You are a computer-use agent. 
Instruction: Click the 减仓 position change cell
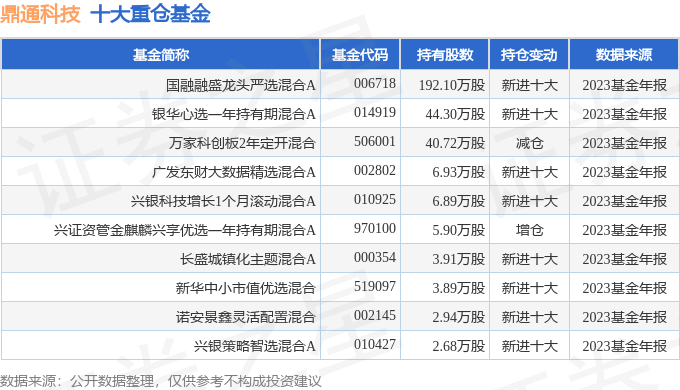point(530,143)
